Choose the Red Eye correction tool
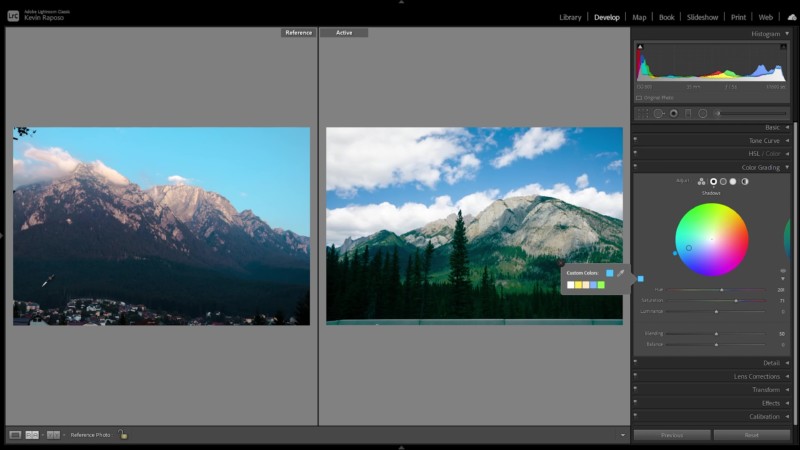 (674, 113)
